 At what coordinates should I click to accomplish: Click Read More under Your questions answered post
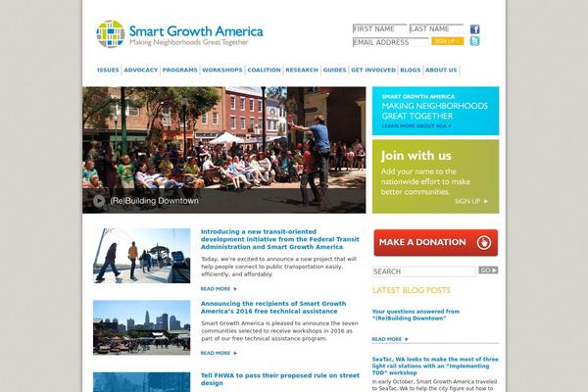click(390, 339)
